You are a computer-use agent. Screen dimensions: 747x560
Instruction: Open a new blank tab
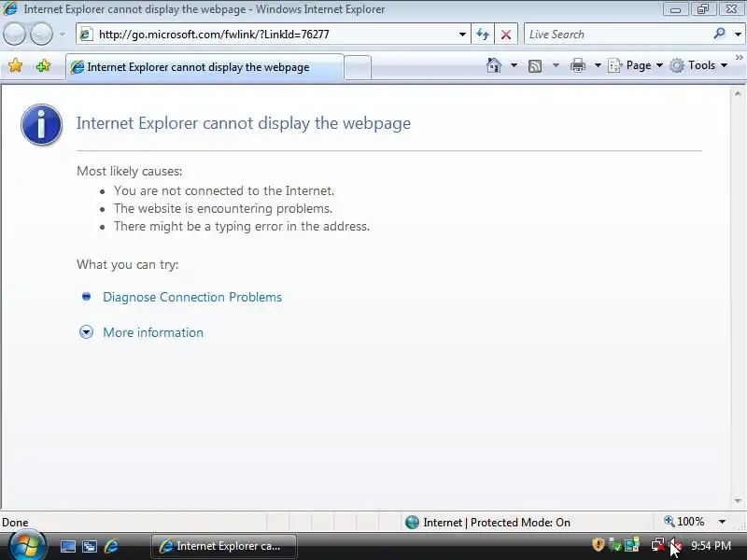(x=358, y=67)
